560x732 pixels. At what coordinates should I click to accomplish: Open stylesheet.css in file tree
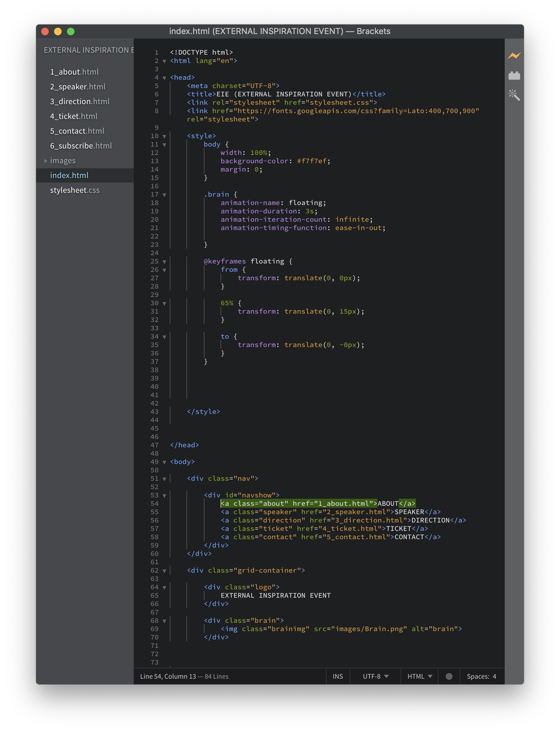(x=75, y=190)
